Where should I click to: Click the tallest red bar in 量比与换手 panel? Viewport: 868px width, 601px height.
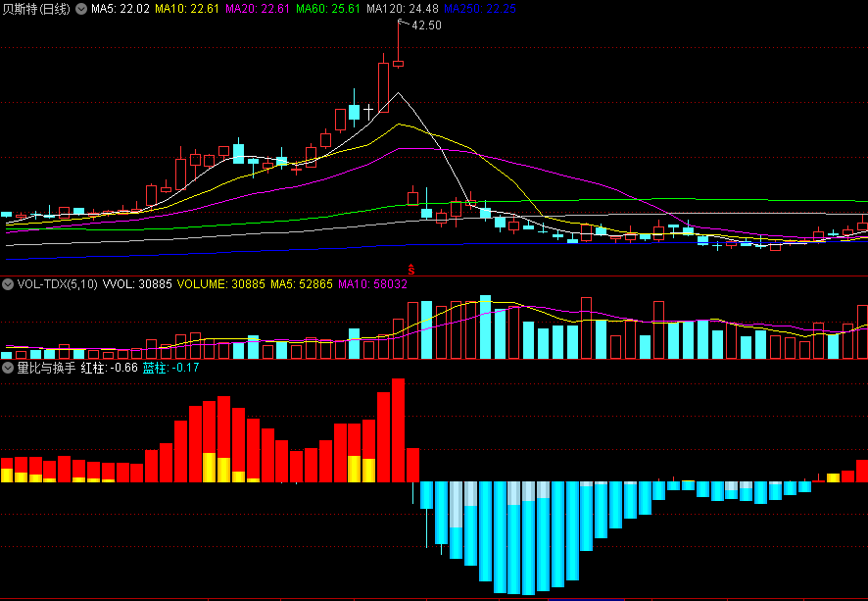coord(398,430)
